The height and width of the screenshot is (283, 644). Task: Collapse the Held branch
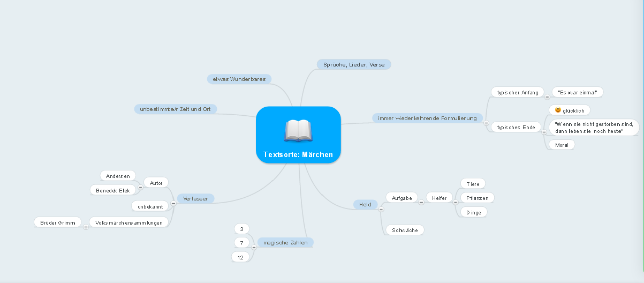(x=381, y=209)
